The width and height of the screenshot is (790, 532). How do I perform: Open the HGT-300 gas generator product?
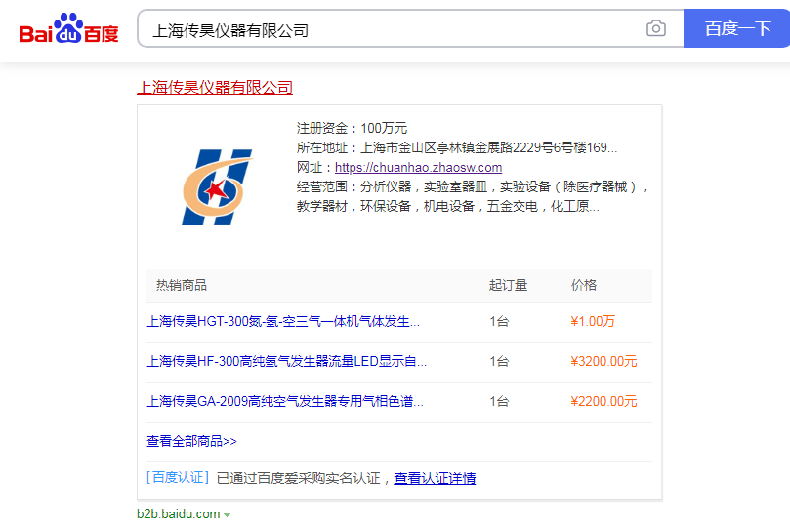[283, 321]
